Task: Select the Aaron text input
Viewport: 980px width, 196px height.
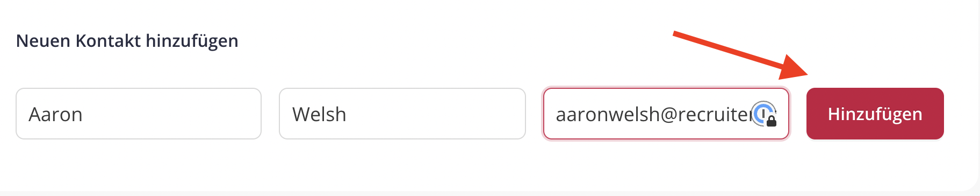Action: [139, 114]
